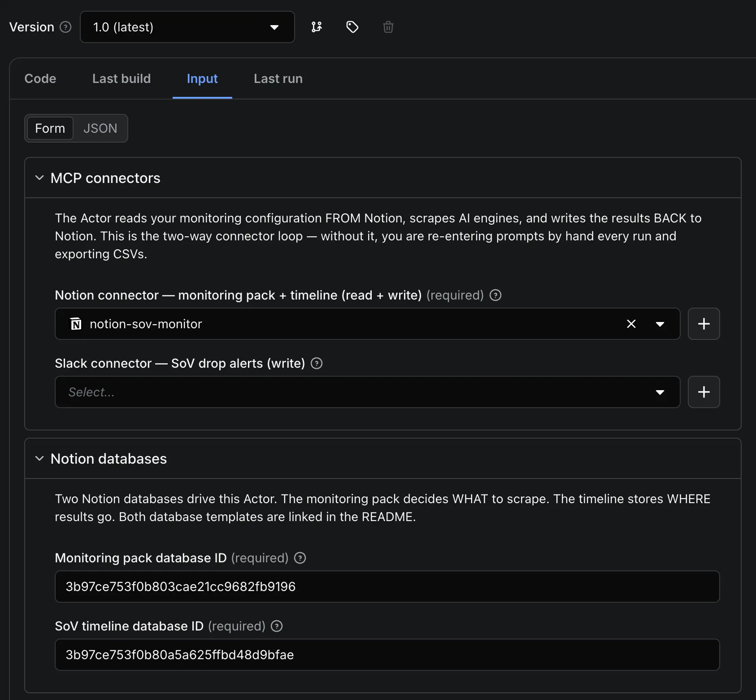Open the Version dropdown showing 1.0 (latest)

(187, 27)
